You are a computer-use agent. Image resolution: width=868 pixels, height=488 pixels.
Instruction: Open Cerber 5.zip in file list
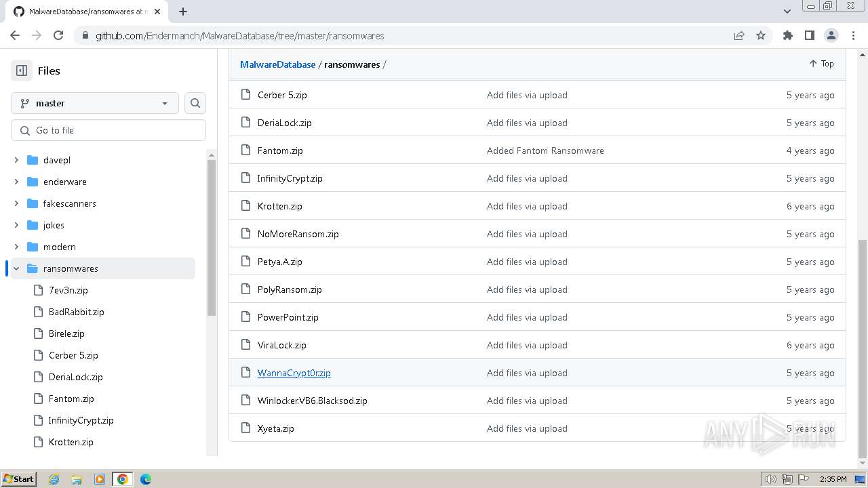coord(282,95)
